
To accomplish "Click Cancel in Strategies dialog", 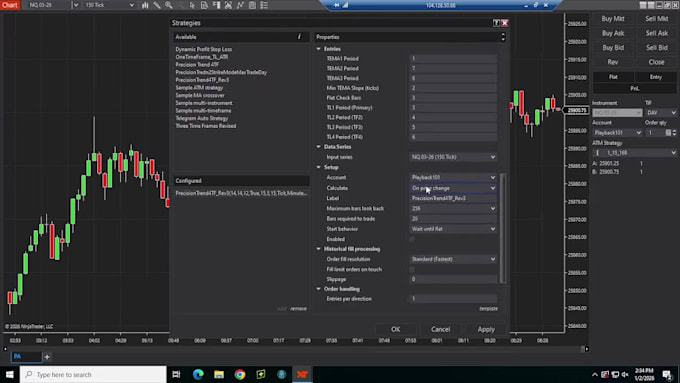I will 441,329.
